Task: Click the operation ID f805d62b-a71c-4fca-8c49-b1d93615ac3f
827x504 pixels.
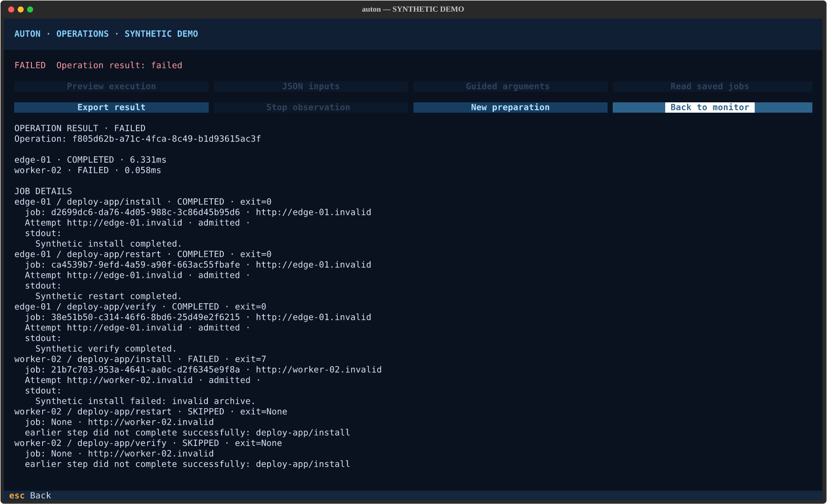Action: pos(167,139)
